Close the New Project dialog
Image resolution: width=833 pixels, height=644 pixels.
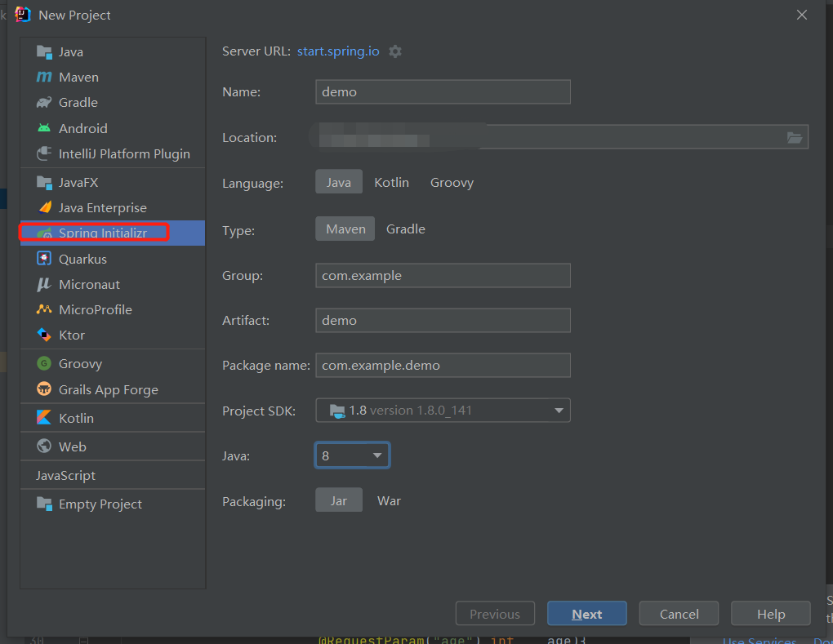(x=802, y=15)
